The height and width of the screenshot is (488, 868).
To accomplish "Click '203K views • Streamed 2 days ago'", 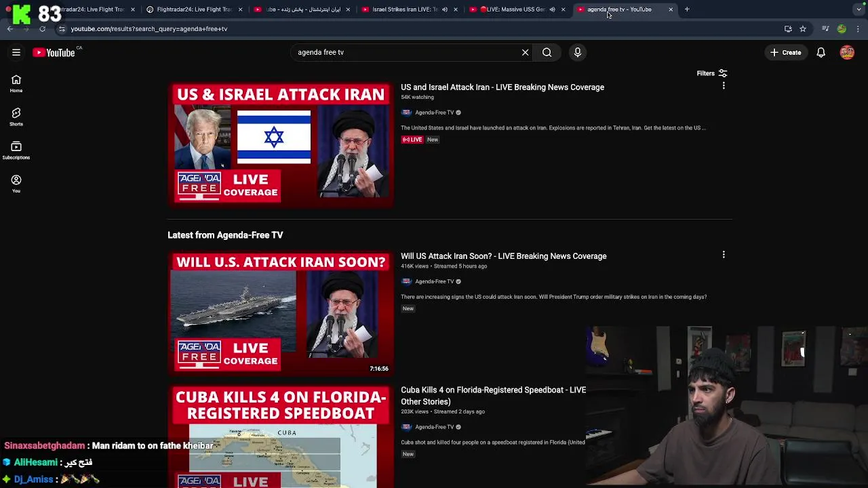I will pyautogui.click(x=442, y=411).
